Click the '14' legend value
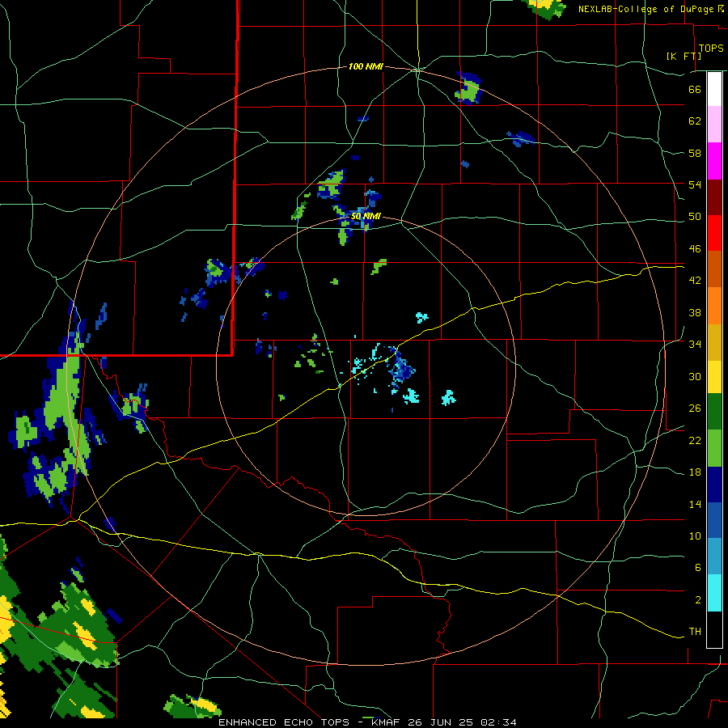The image size is (728, 728). pyautogui.click(x=695, y=504)
